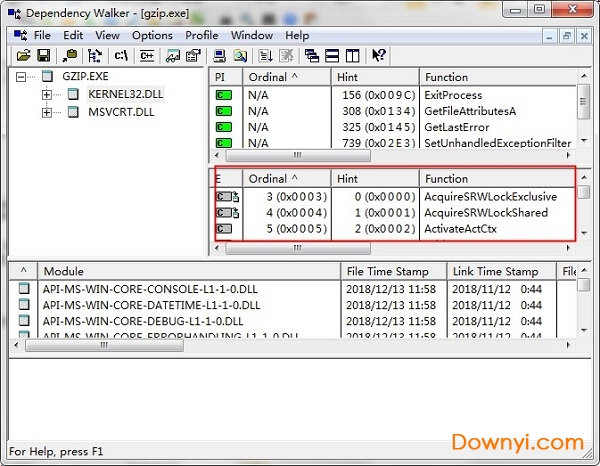This screenshot has width=600, height=466.
Task: Click the Save floppy disk icon
Action: click(x=44, y=56)
